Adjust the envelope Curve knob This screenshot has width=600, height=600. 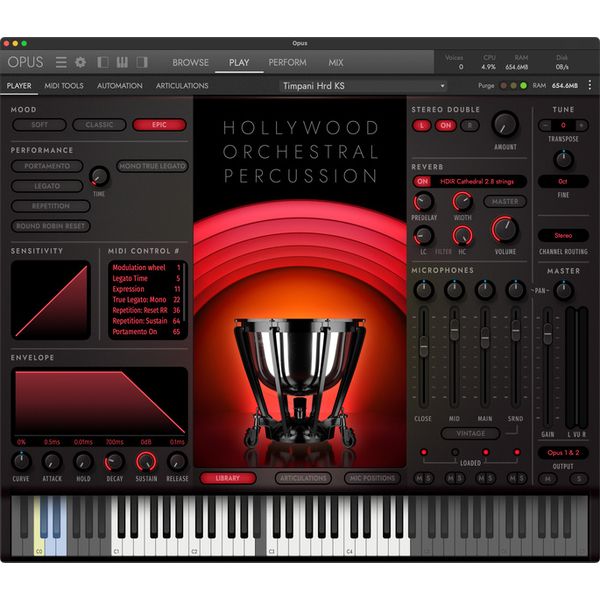click(21, 462)
